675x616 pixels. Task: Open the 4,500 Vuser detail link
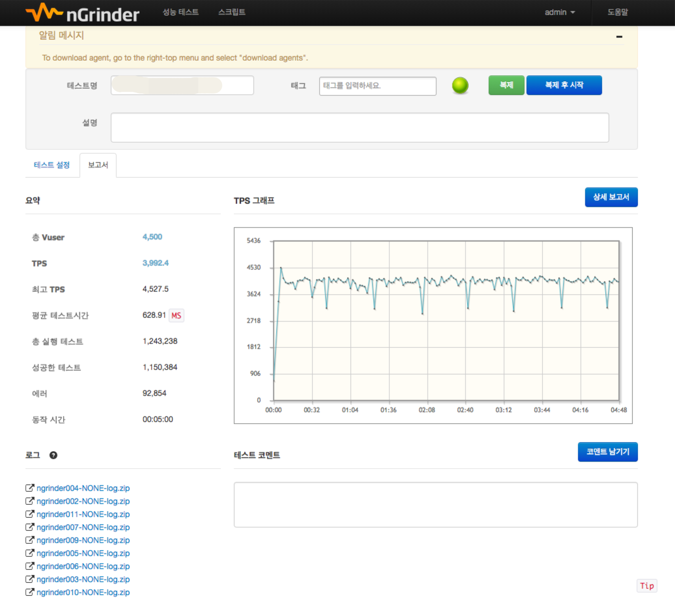[152, 237]
